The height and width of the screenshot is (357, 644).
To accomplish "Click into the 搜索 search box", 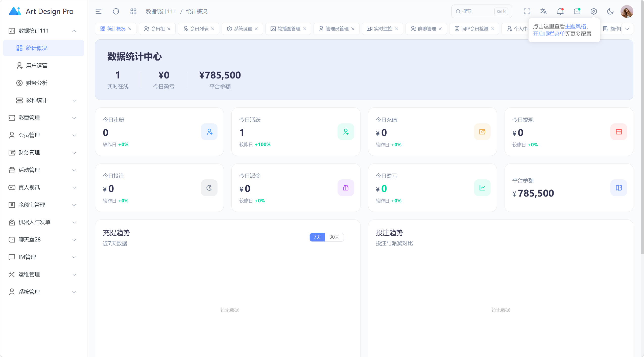I will (x=482, y=11).
